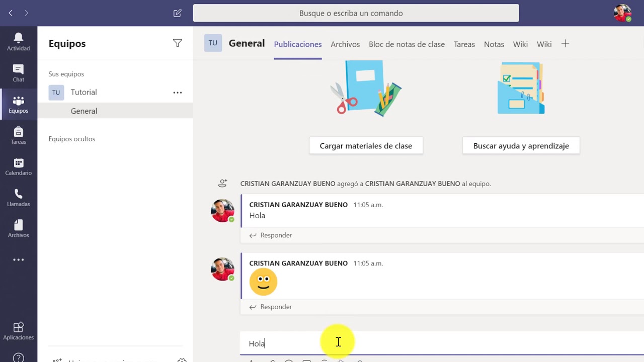Switch to the Archivos tab
The image size is (644, 362).
tap(345, 44)
